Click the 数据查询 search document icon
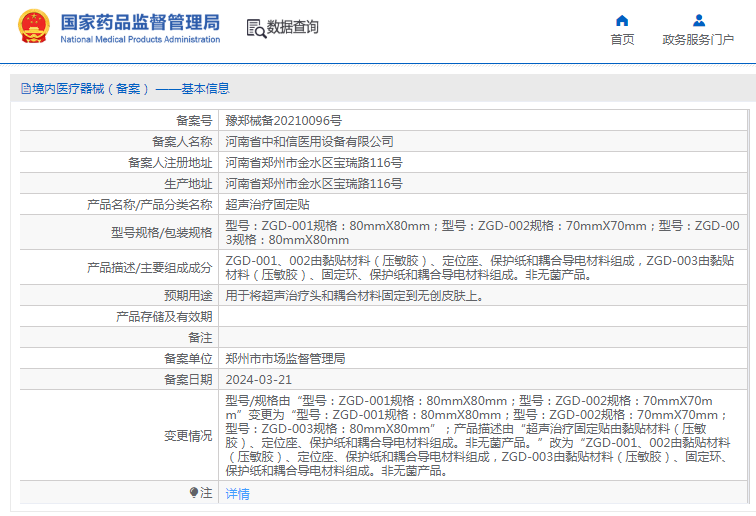 coord(256,28)
